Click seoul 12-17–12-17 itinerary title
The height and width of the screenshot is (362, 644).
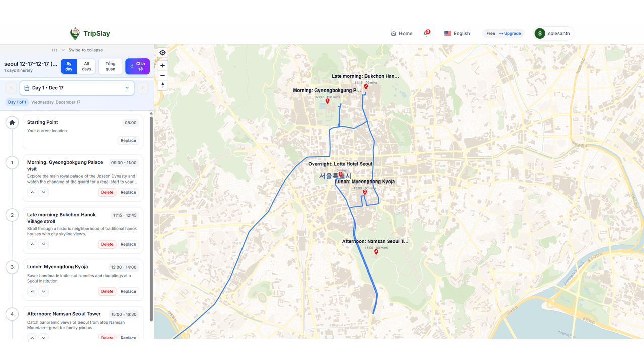click(x=31, y=64)
